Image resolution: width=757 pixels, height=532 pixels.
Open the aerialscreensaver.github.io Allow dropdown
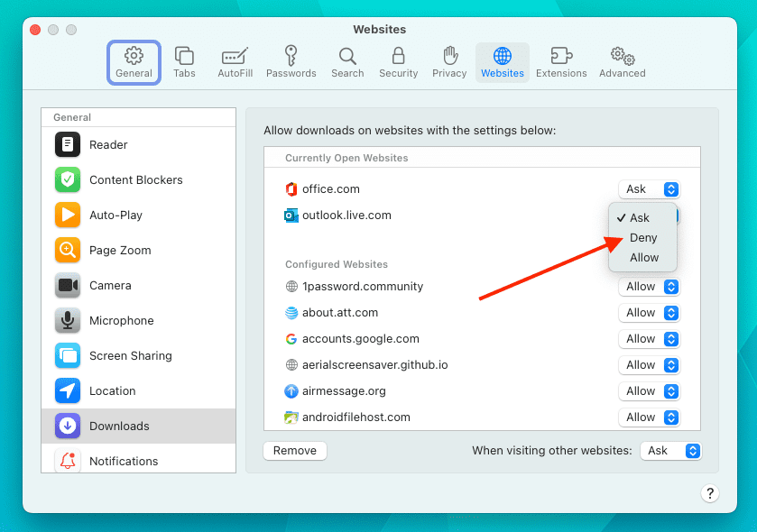tap(649, 365)
